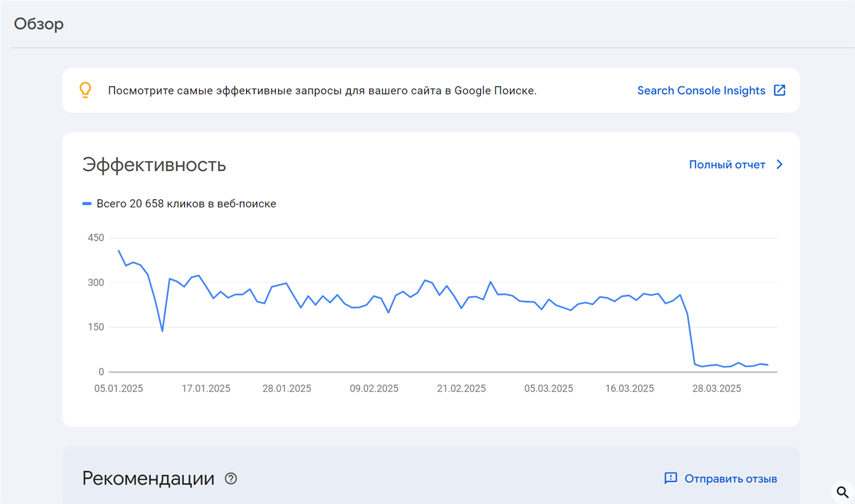The image size is (855, 504).
Task: Click the 09.02.2025 date label
Action: (374, 388)
